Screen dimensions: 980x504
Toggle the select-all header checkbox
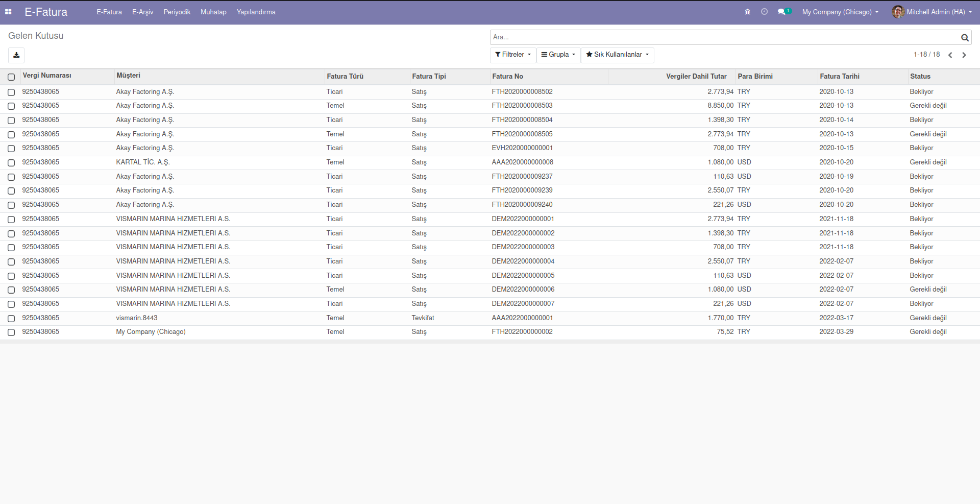point(11,77)
